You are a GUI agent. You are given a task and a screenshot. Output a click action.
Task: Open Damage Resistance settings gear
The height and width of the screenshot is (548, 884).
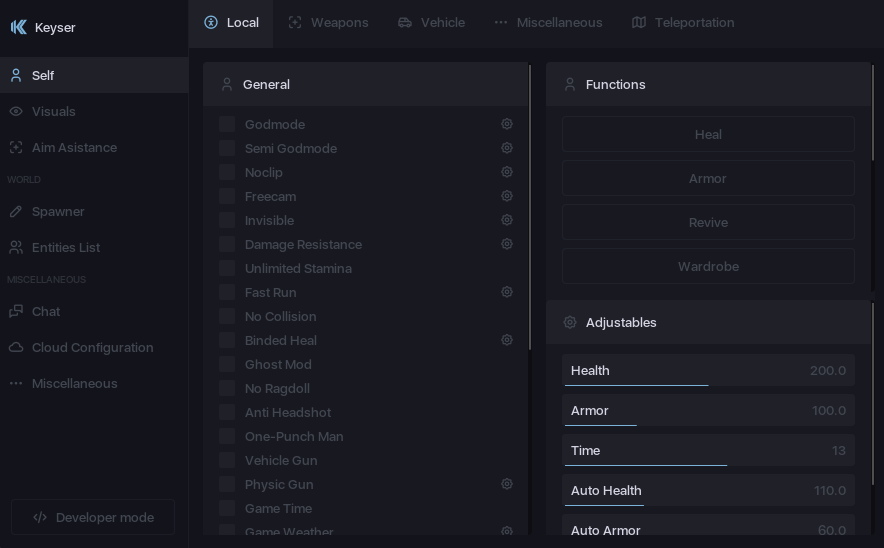click(507, 244)
